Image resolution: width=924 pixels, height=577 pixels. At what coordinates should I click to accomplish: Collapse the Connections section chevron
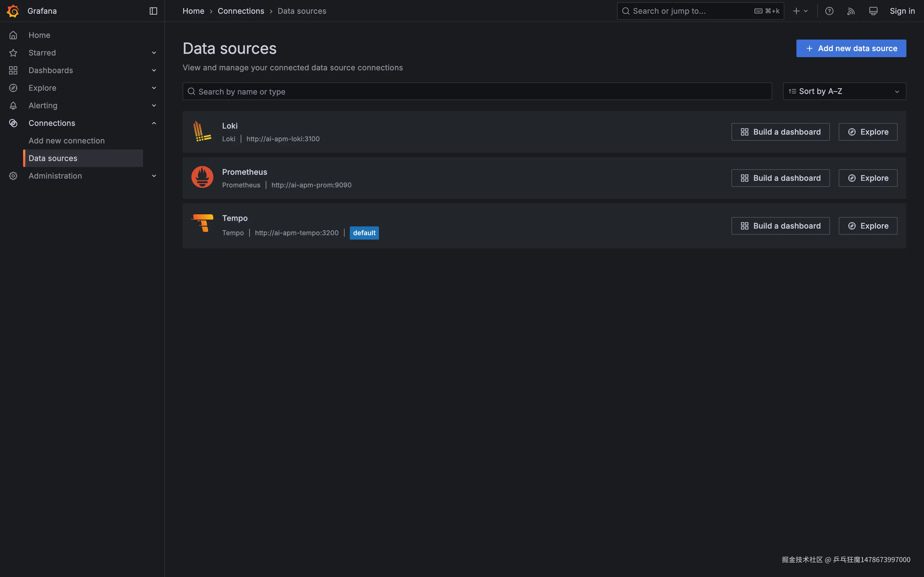tap(154, 123)
